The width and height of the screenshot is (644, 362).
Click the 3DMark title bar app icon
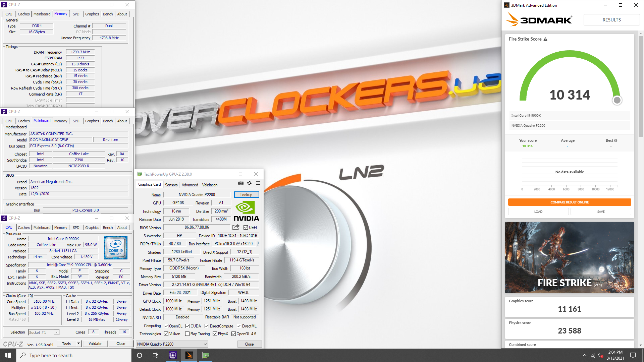tap(507, 5)
